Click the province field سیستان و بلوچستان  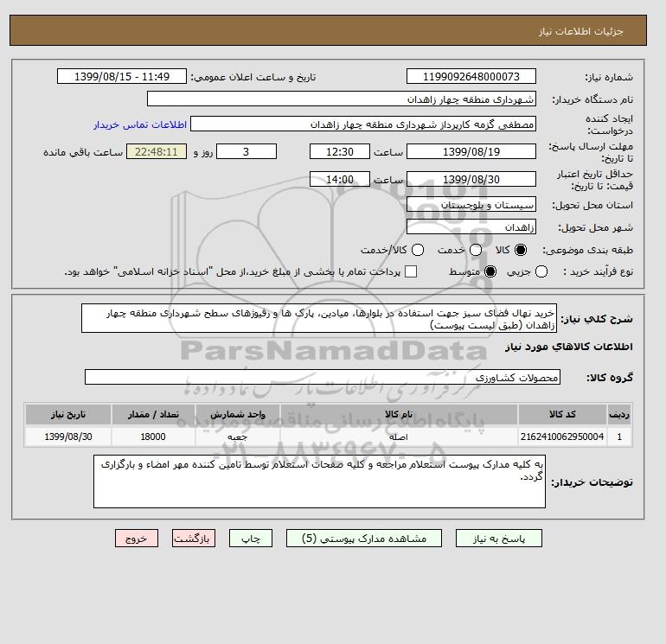471,205
